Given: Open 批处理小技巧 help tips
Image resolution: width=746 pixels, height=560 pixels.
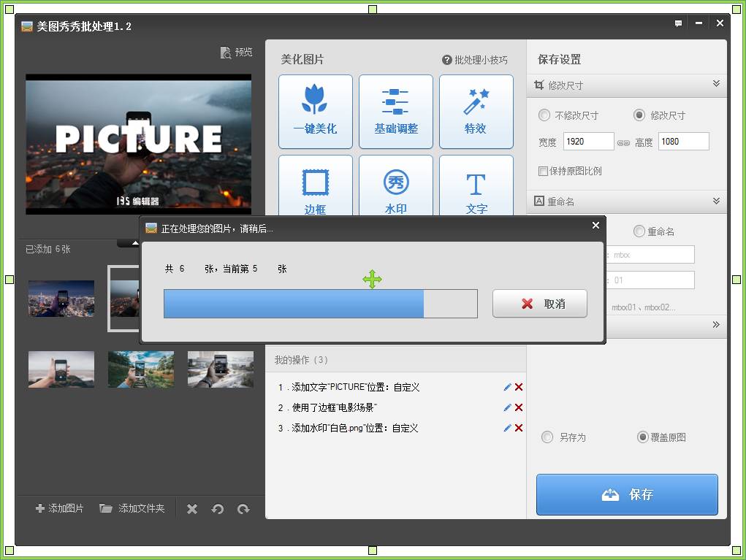Looking at the screenshot, I should [475, 60].
